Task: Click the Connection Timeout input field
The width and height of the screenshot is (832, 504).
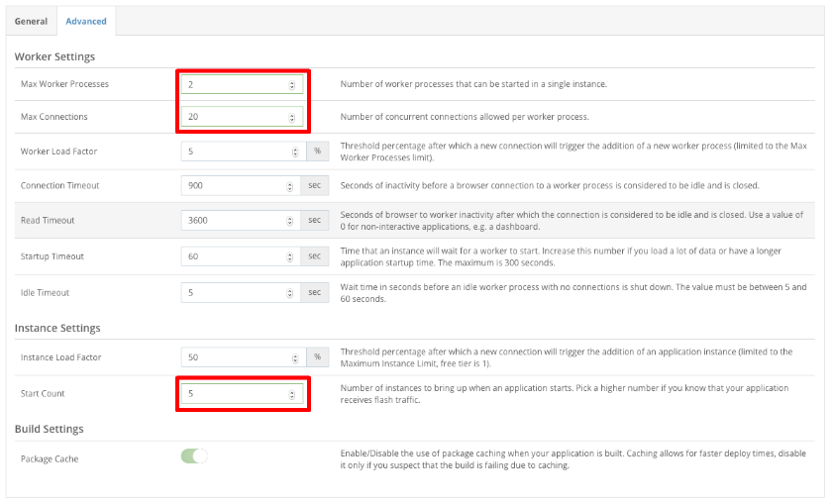Action: [234, 186]
